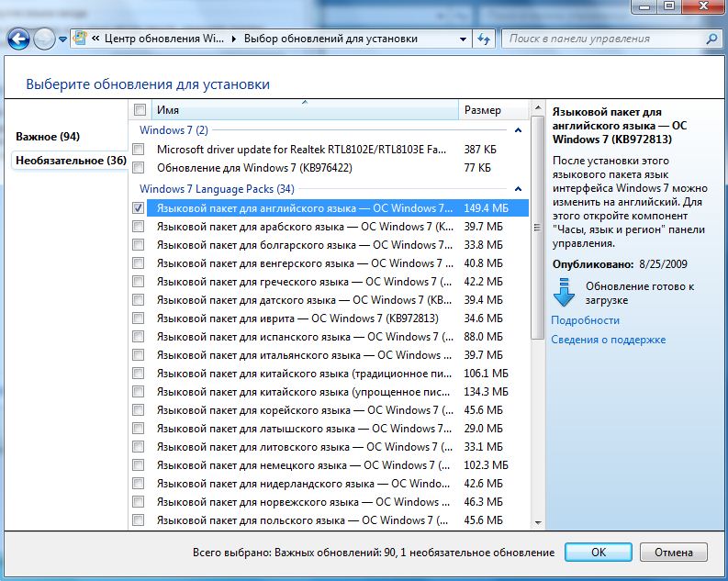Click the search magnifier icon
Screen dimensions: 728x581
(x=711, y=39)
